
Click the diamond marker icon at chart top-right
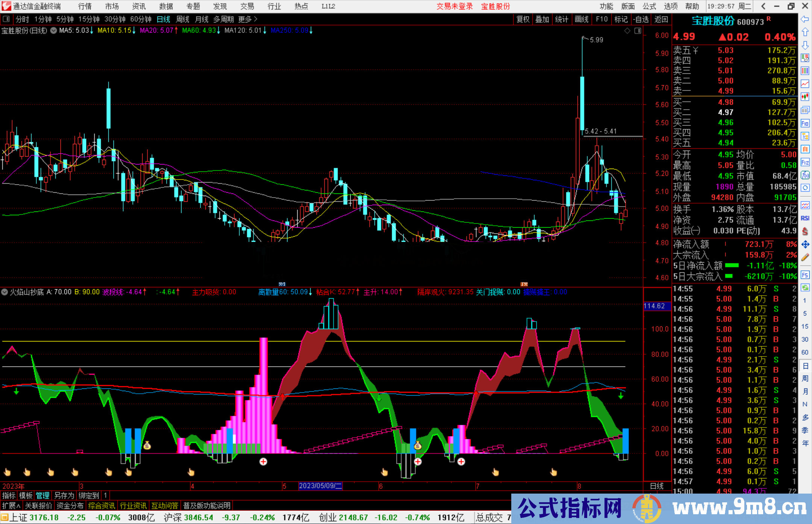(627, 31)
